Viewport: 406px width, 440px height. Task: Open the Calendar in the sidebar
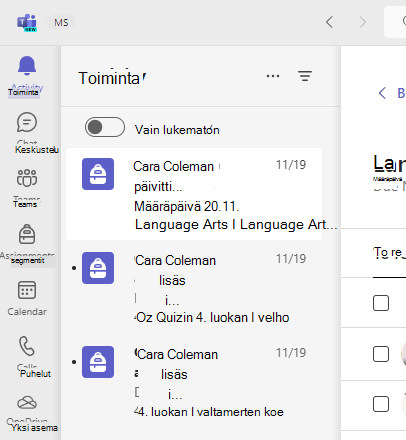(x=27, y=290)
